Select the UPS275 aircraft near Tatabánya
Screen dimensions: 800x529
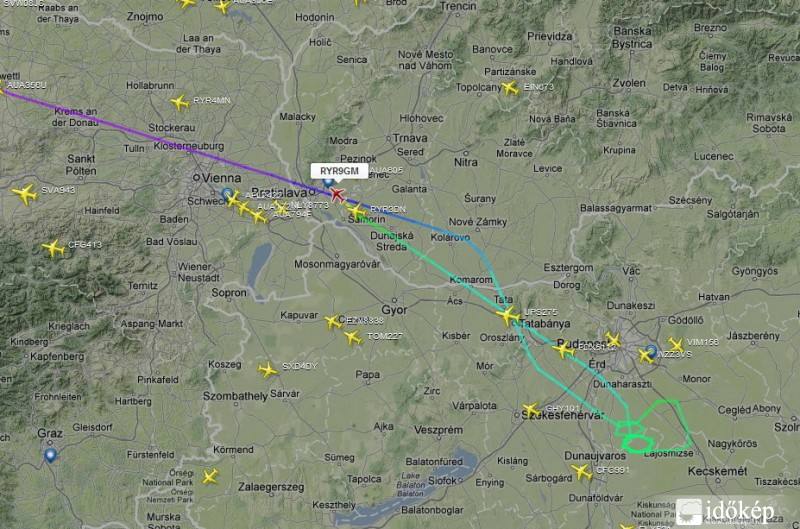[x=508, y=315]
